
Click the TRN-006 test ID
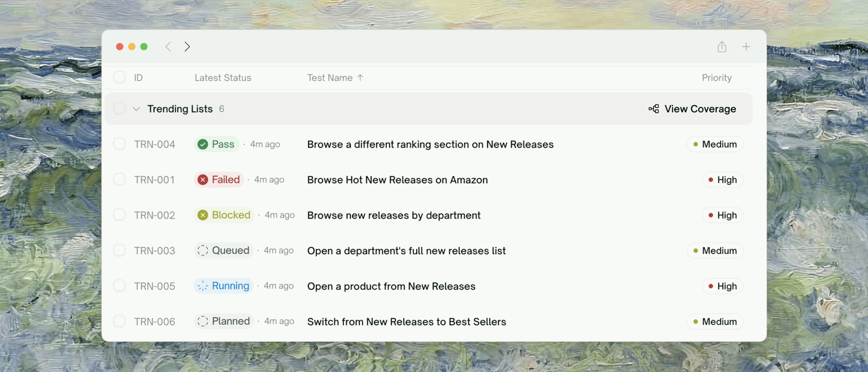(x=155, y=322)
